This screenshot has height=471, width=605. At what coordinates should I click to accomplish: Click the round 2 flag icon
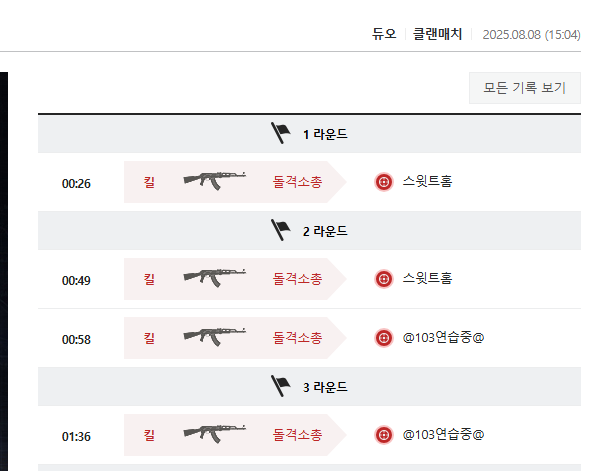coord(280,231)
